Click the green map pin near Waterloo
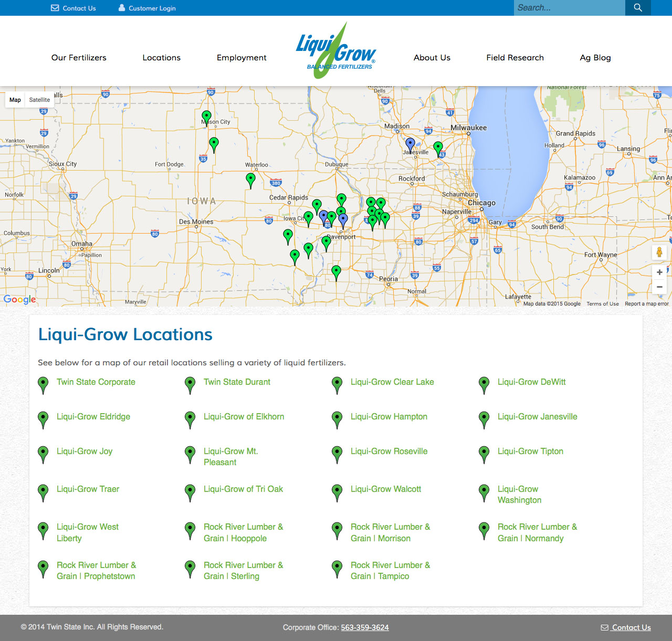 coord(251,181)
